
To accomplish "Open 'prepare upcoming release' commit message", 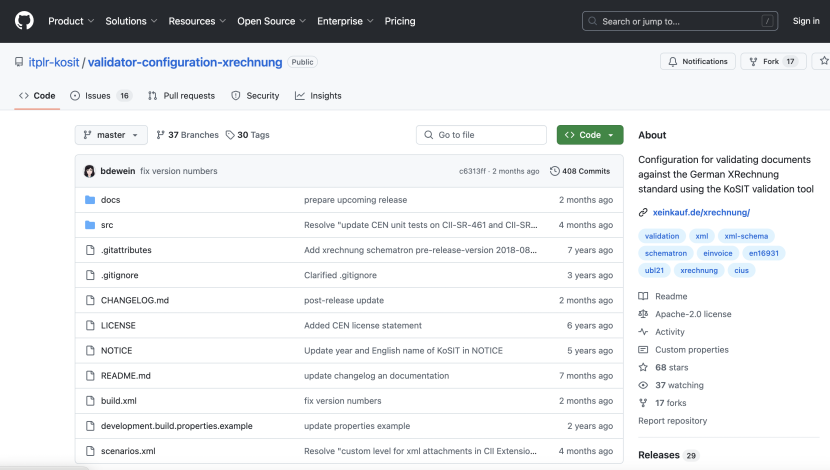I will point(356,200).
